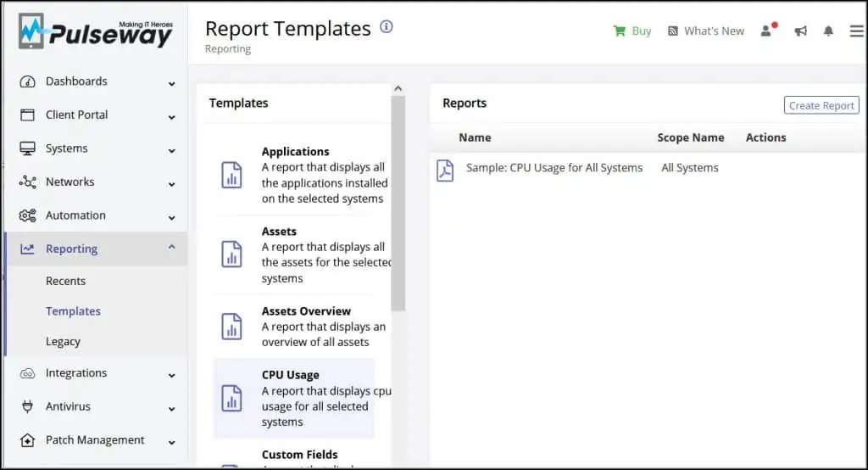
Task: Open the Systems menu label
Action: [x=66, y=148]
